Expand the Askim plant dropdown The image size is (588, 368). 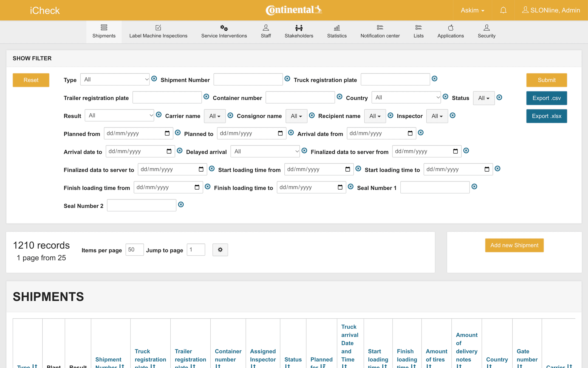click(472, 10)
